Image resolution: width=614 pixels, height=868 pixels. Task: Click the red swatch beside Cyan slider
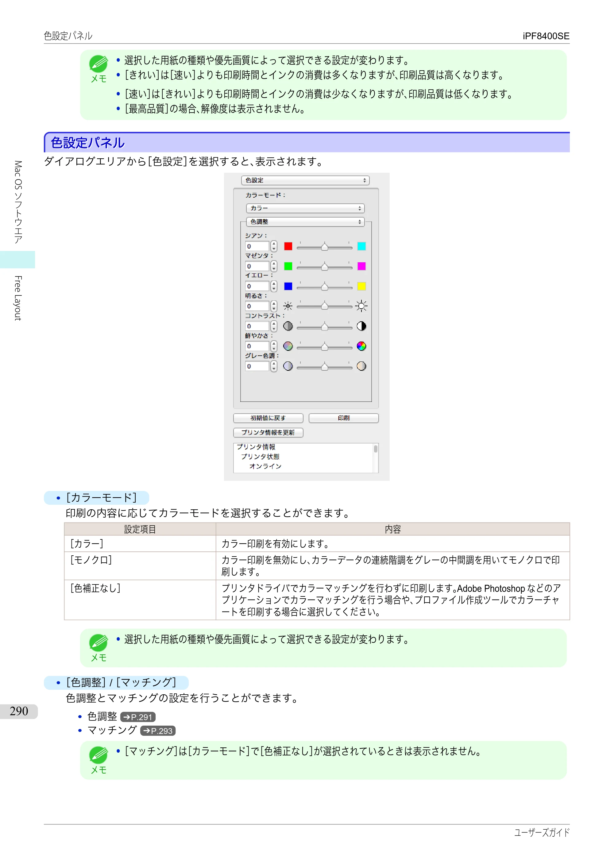coord(288,246)
